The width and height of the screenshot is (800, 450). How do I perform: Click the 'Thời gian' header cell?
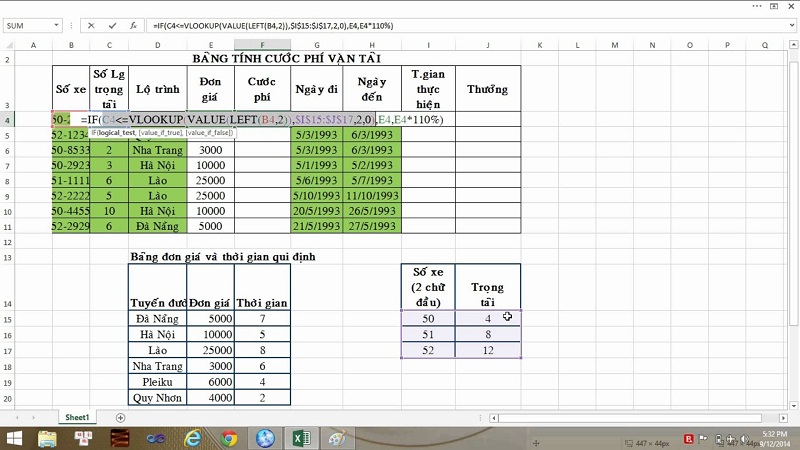262,287
